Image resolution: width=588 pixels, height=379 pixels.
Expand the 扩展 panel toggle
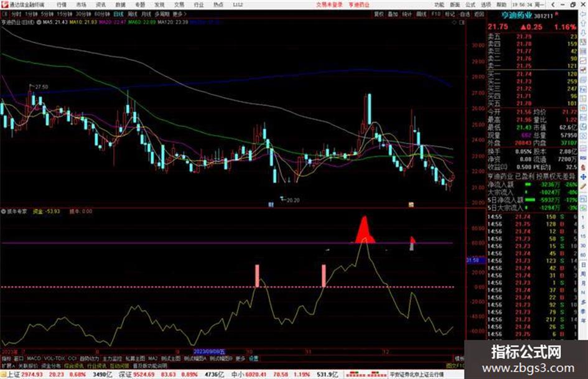coord(8,365)
